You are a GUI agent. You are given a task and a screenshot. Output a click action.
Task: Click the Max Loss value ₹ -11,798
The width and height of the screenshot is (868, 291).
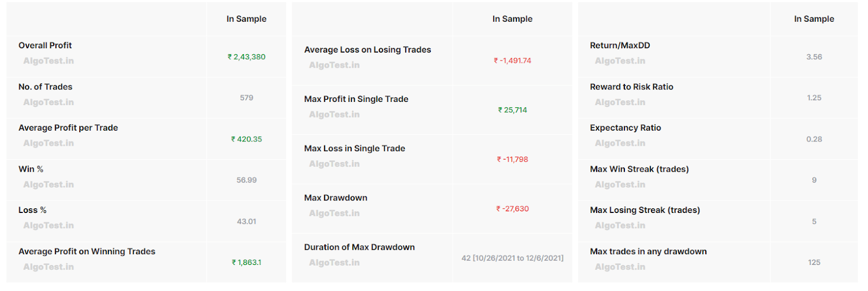click(x=512, y=159)
